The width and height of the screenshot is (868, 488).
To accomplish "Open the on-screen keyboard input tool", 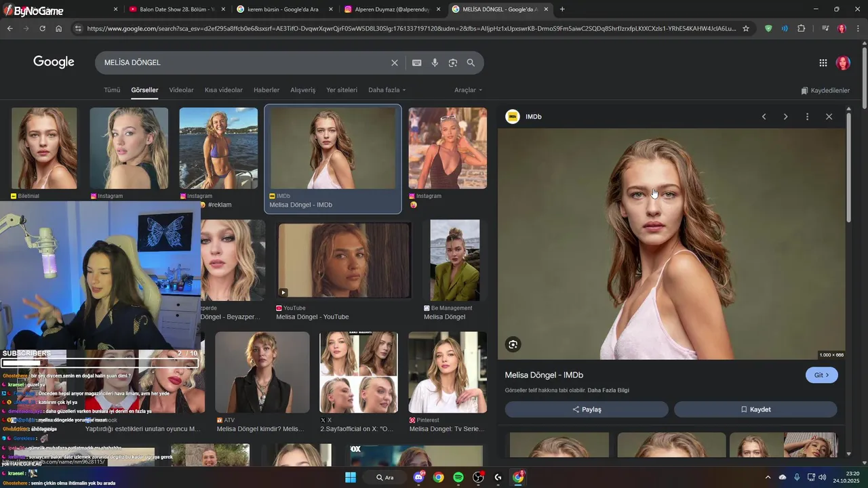I will pos(417,62).
